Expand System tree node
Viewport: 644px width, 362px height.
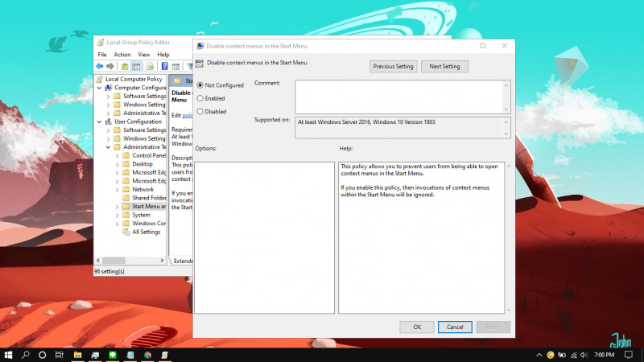pyautogui.click(x=117, y=216)
